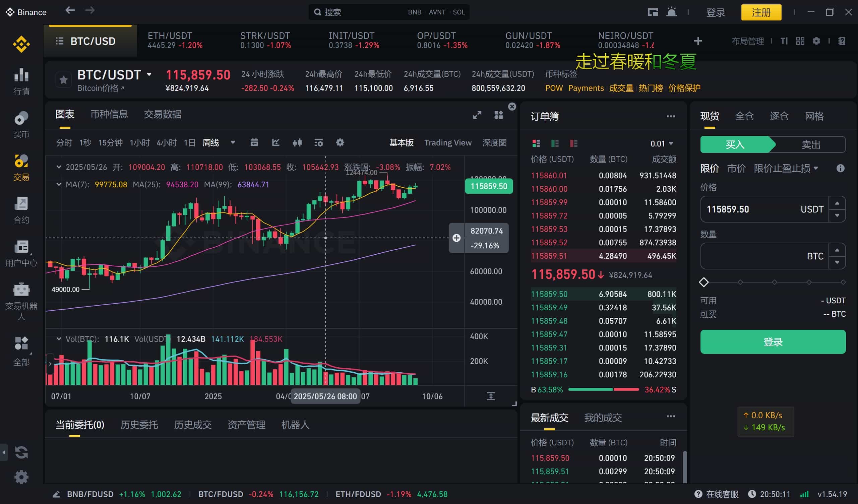
Task: Open the 限价止盈止损 order type dropdown
Action: (786, 168)
